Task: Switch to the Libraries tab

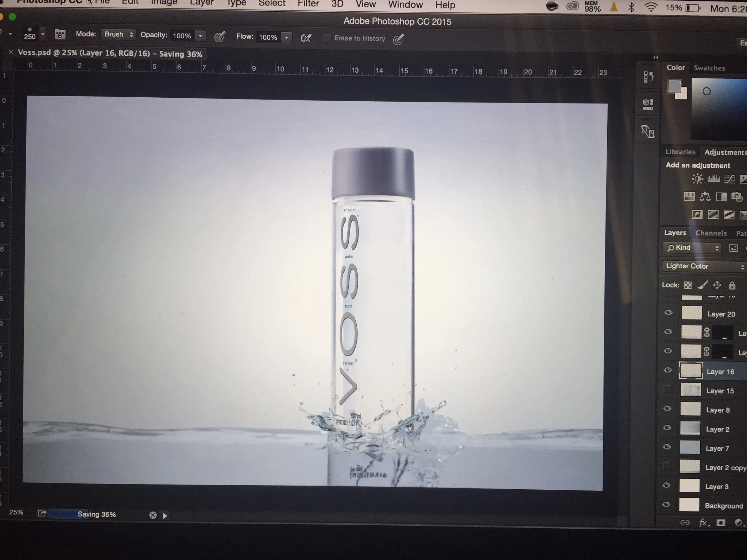Action: point(680,152)
